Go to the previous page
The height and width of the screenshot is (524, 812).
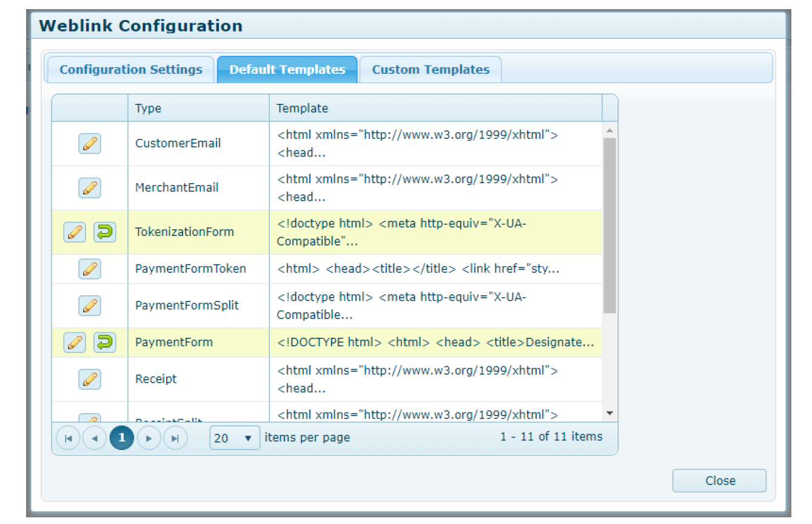pyautogui.click(x=94, y=437)
